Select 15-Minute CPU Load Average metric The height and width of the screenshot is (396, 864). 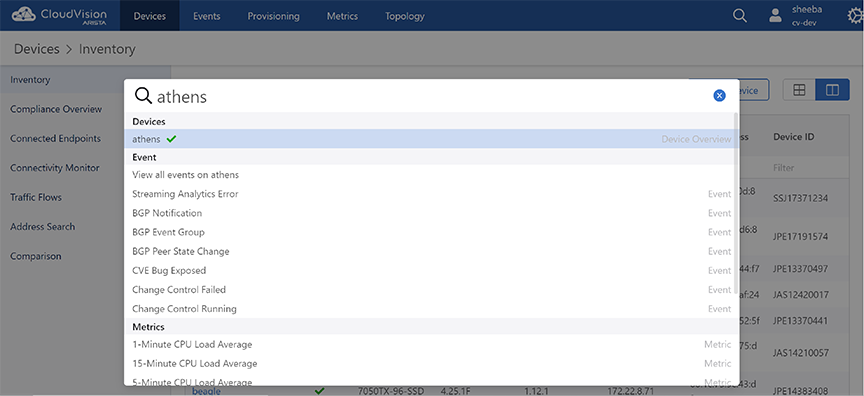[x=431, y=364]
